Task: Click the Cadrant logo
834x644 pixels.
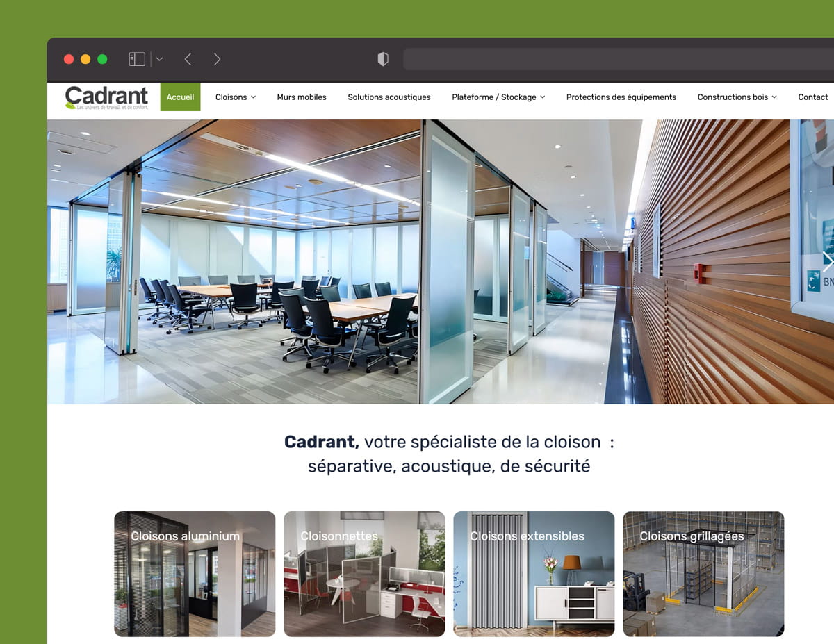Action: click(106, 97)
